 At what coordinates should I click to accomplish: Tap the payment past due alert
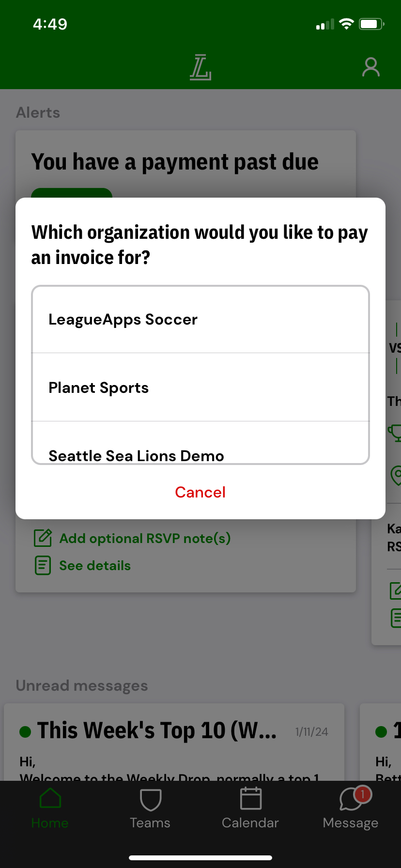(175, 162)
